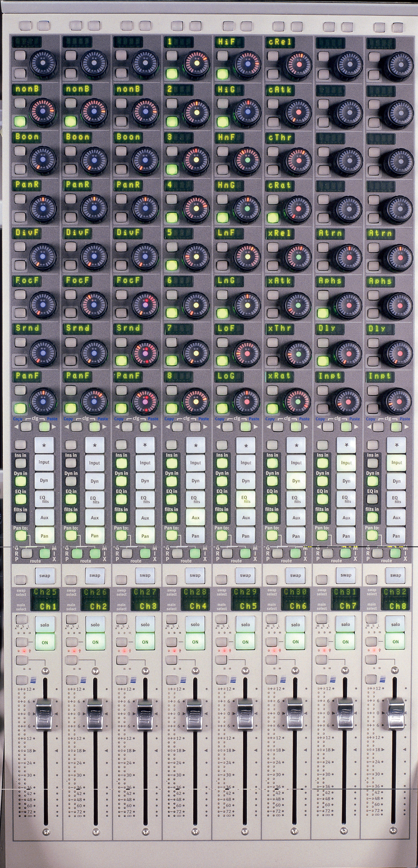The image size is (418, 868).
Task: Select the Dyn function on the Ch6 strip
Action: pos(296,481)
